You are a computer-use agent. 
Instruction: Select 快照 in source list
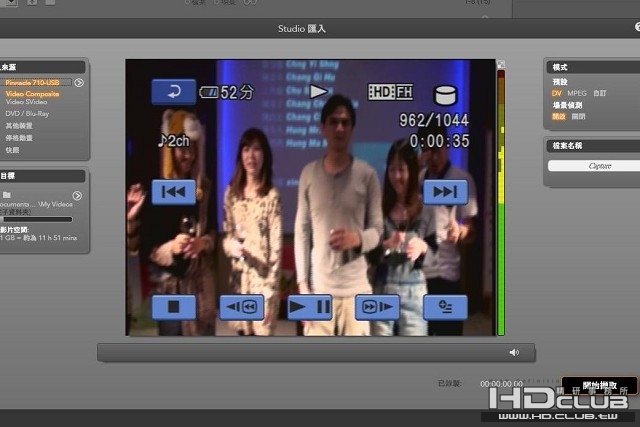click(12, 150)
